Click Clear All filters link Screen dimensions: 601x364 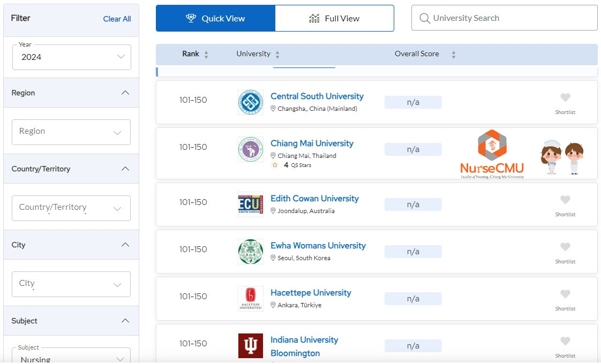[117, 19]
